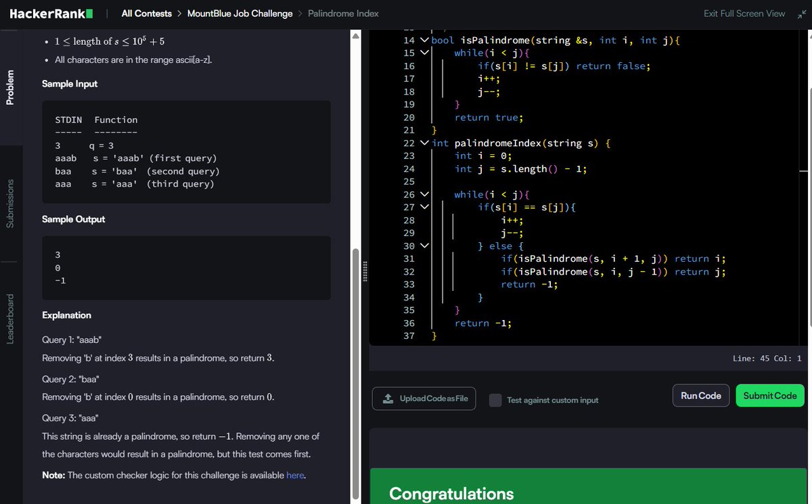Click the Line 45 Col 1 status text

[767, 359]
